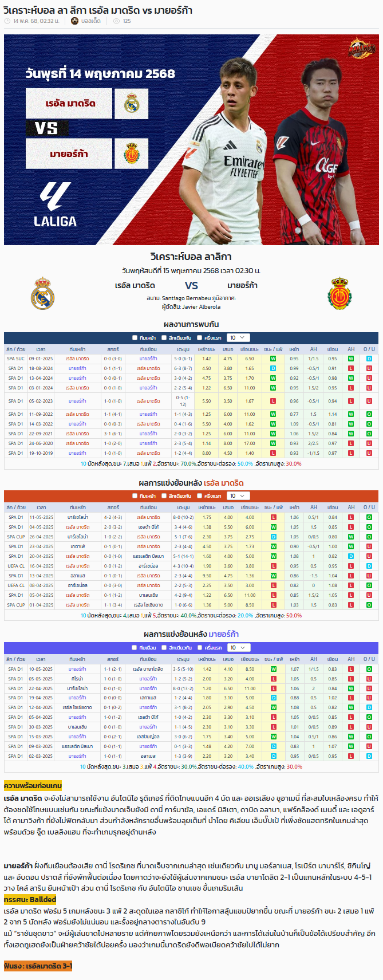Click the ความพร้อมก่อนเกม highlighted heading
The height and width of the screenshot is (980, 383).
[x=33, y=785]
